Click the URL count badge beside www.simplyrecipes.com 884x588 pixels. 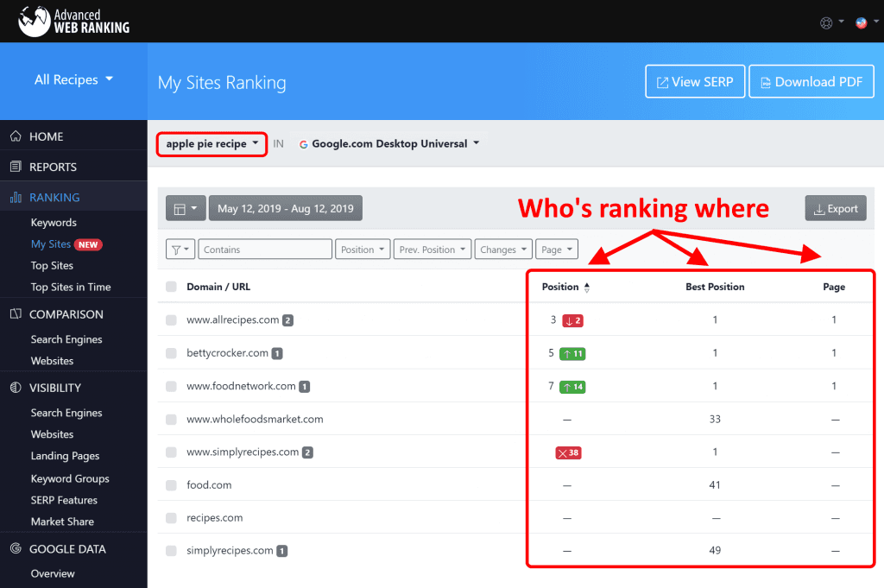307,452
